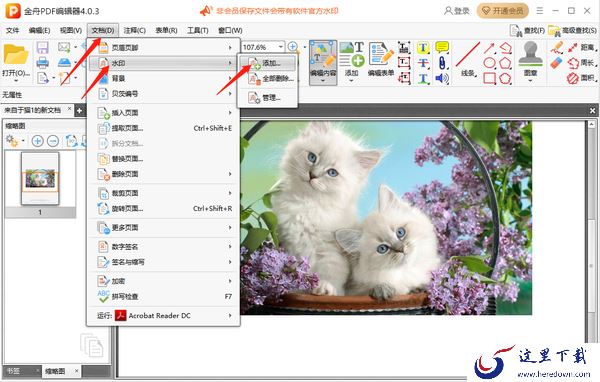
Task: Select the Underline text T tool
Action: (423, 78)
